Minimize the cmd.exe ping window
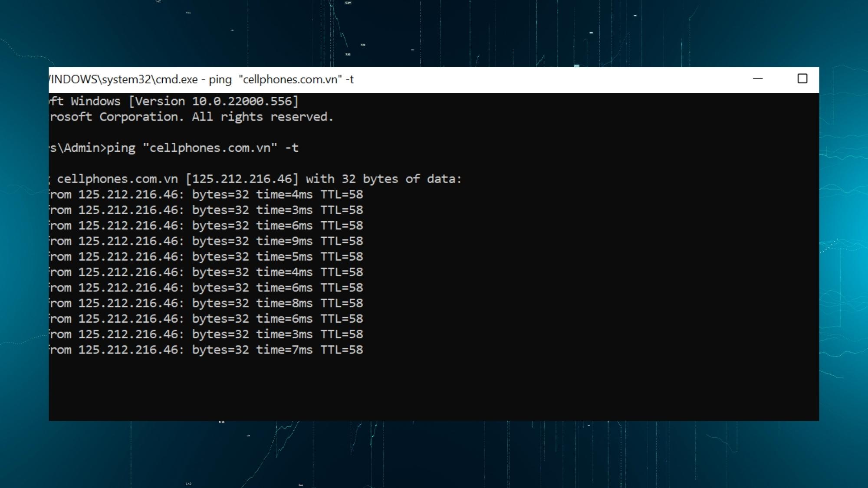 point(758,79)
